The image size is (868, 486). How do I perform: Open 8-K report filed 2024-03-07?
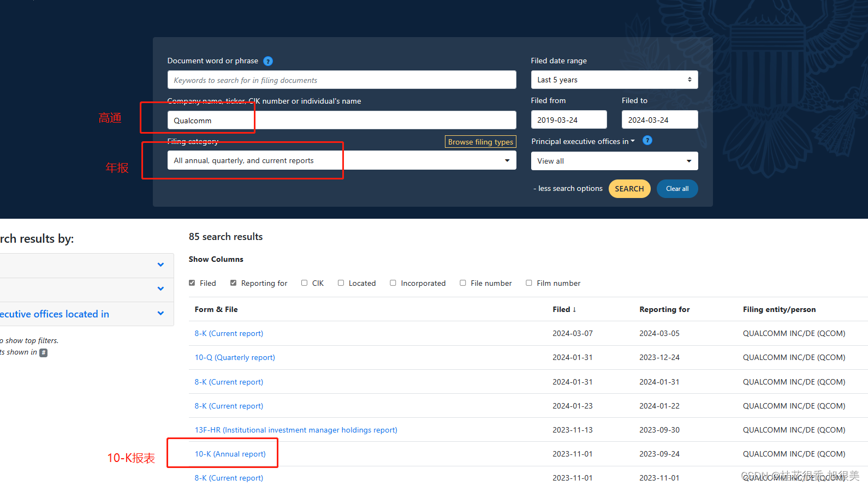(229, 333)
